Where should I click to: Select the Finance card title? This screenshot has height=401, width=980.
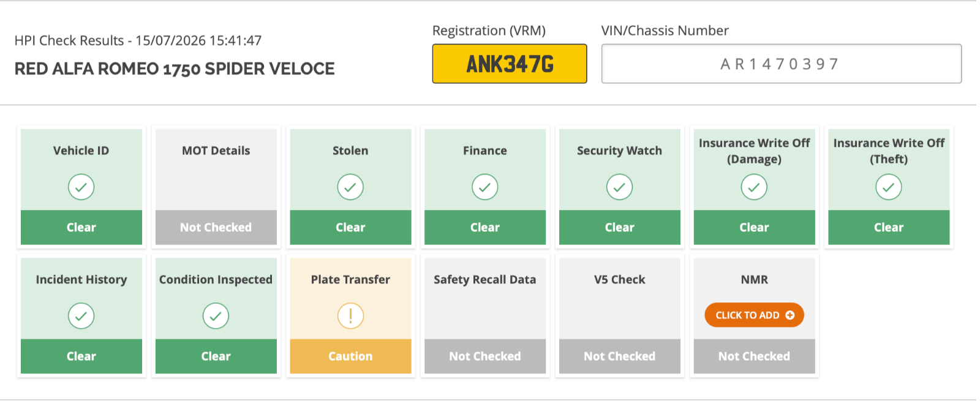coord(485,151)
